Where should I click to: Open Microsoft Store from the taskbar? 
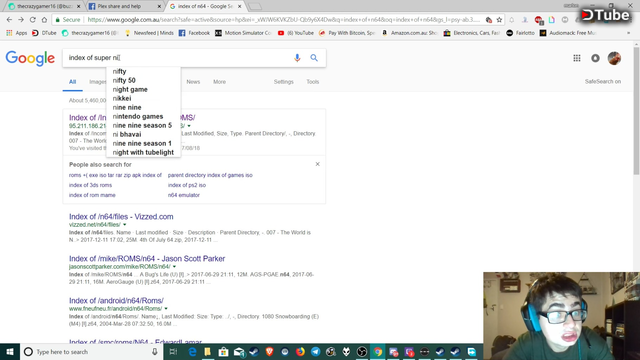223,352
